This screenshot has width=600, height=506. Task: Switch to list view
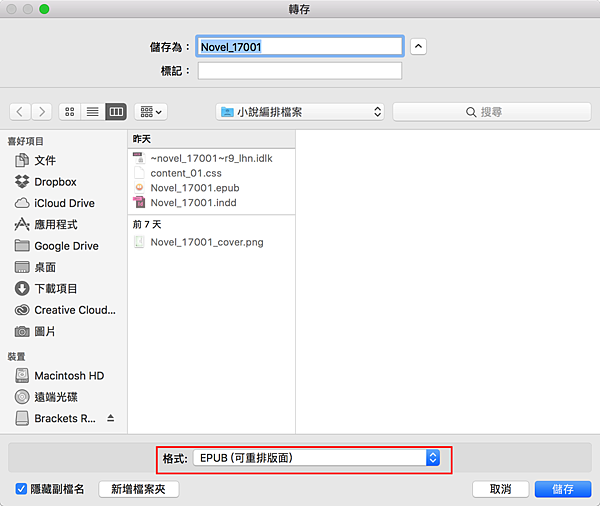93,112
